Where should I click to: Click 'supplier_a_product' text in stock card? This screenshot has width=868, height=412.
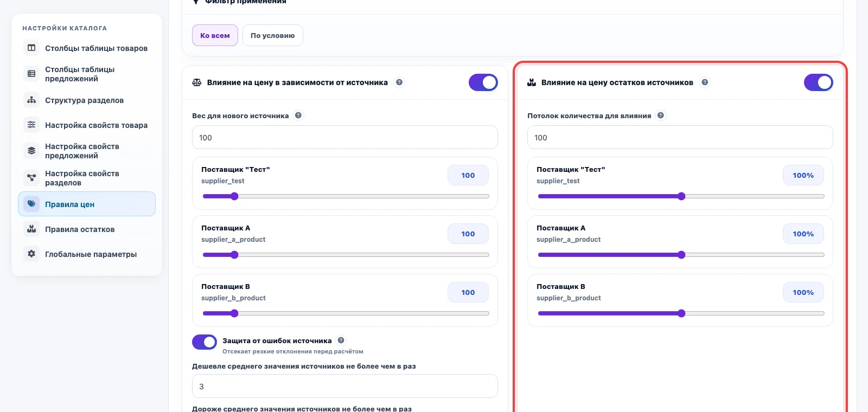coord(569,240)
